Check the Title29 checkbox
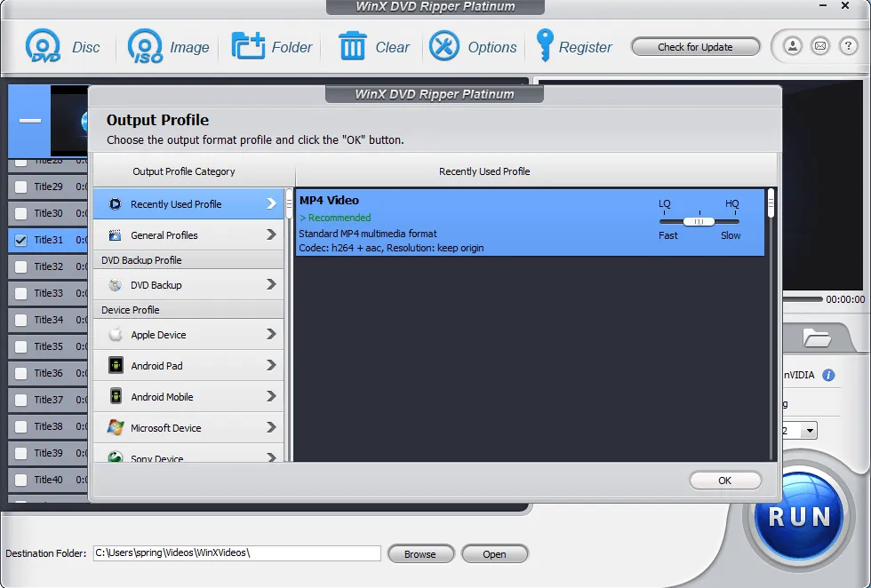 point(21,187)
